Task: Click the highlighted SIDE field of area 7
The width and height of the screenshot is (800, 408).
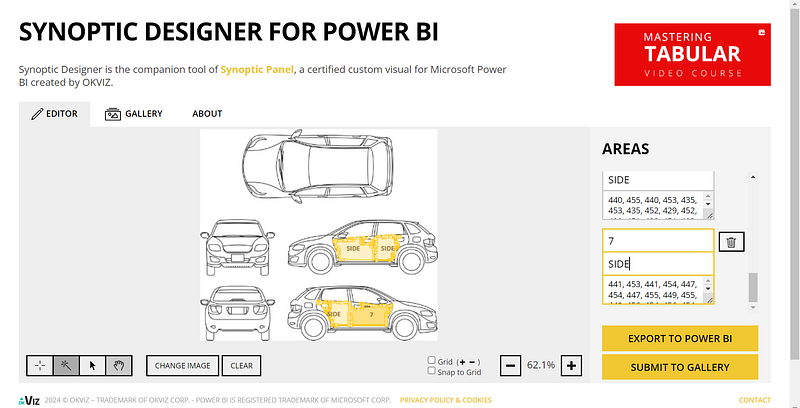Action: pyautogui.click(x=658, y=264)
